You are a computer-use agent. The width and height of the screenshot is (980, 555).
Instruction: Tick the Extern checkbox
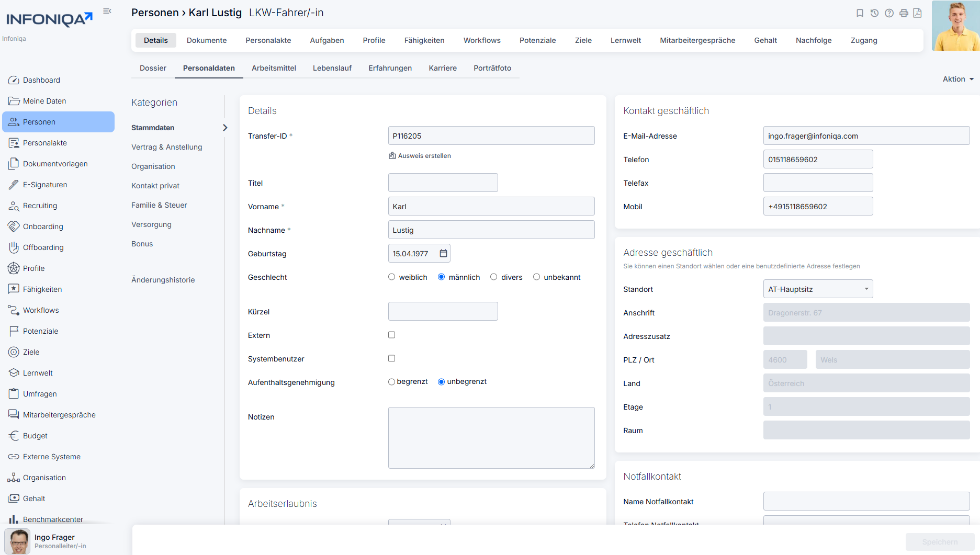391,335
